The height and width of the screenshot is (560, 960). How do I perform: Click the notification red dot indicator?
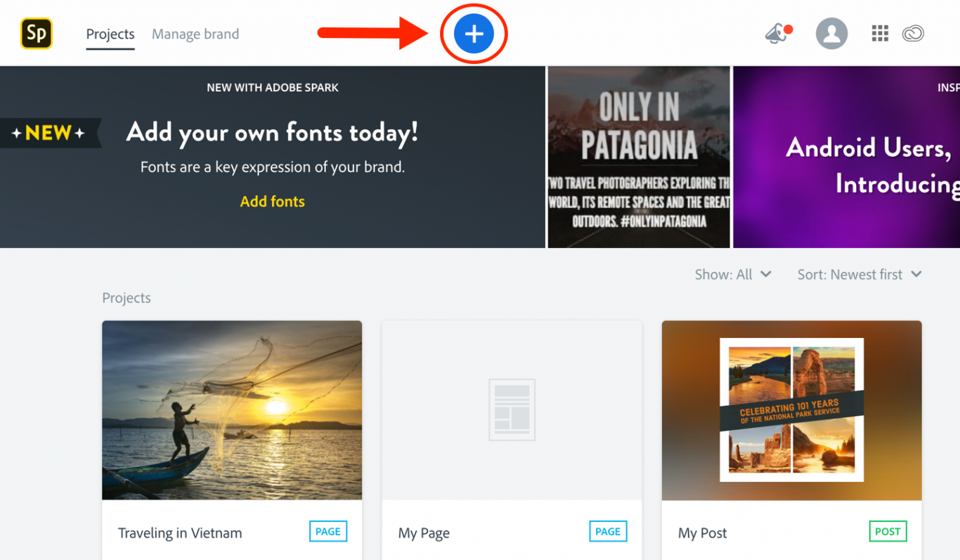(x=789, y=29)
